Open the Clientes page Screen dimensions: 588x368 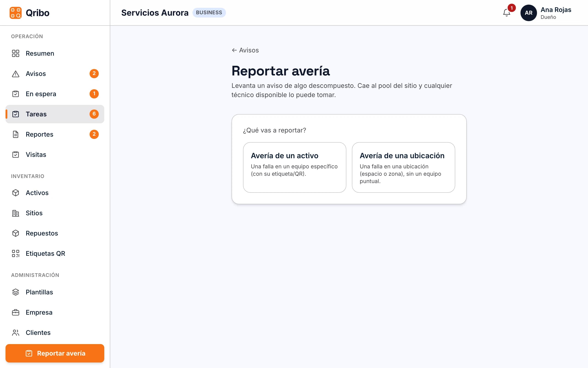pyautogui.click(x=55, y=333)
